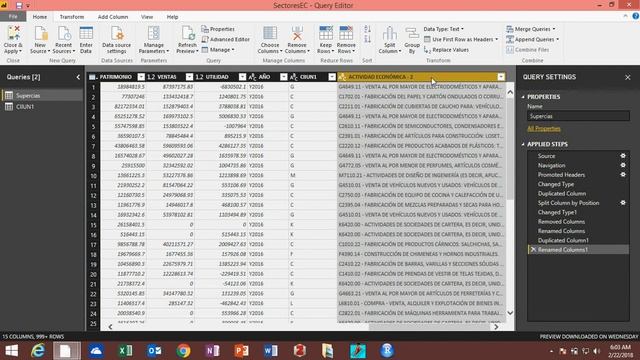Image resolution: width=640 pixels, height=360 pixels.
Task: Switch to the View tab
Action: coord(147,17)
